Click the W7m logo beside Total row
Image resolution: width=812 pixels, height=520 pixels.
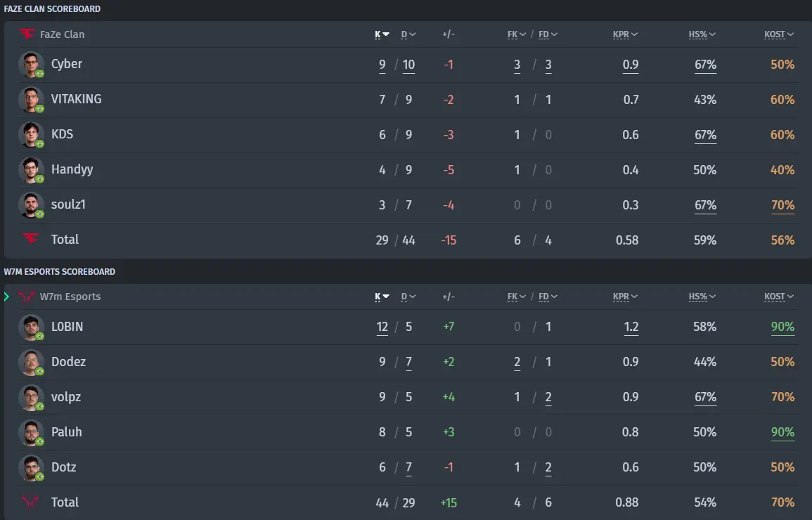click(30, 502)
